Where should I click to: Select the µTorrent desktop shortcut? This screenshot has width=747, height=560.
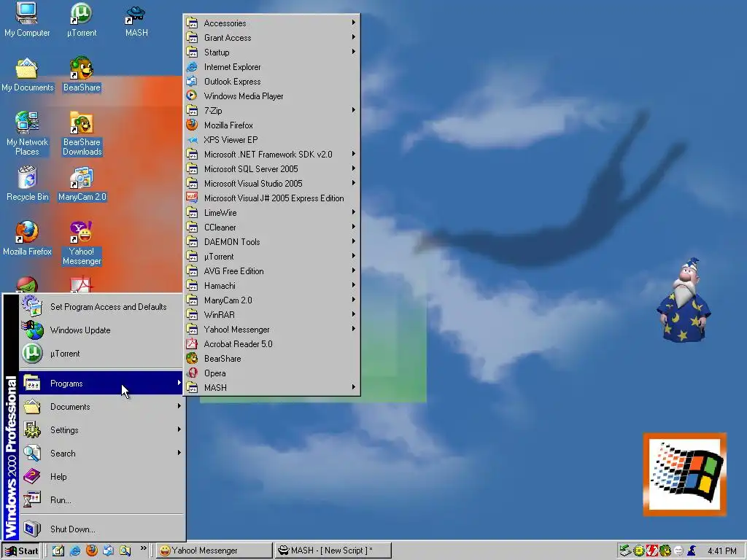pyautogui.click(x=82, y=20)
